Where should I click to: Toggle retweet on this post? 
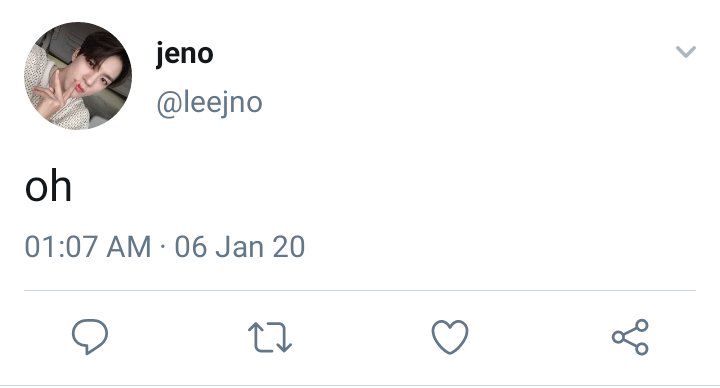tap(270, 337)
